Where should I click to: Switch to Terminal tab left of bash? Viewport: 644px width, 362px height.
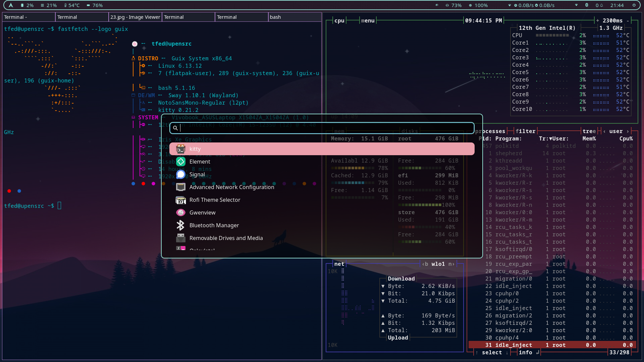tap(241, 17)
